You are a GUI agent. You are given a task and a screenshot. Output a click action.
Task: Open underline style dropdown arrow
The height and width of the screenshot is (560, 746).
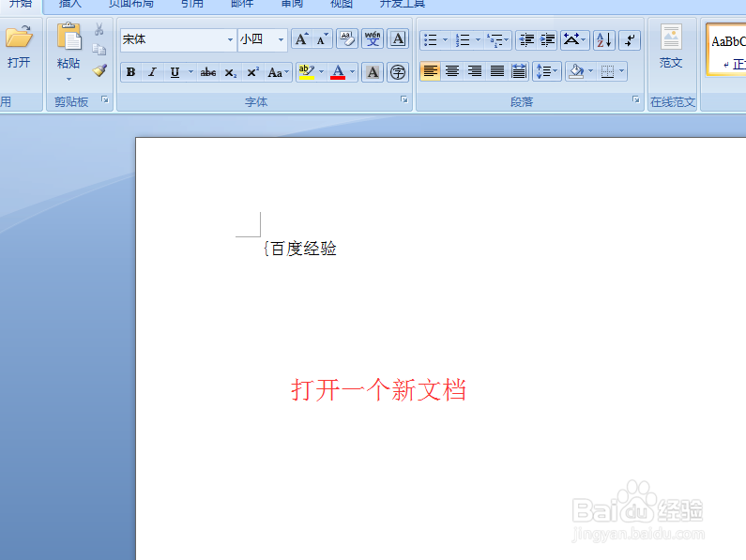190,72
